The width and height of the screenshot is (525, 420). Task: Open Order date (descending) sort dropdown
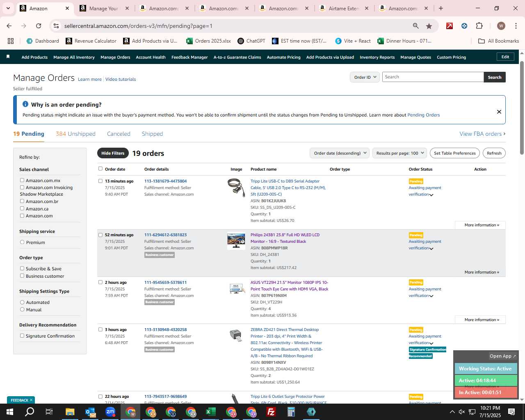coord(340,153)
